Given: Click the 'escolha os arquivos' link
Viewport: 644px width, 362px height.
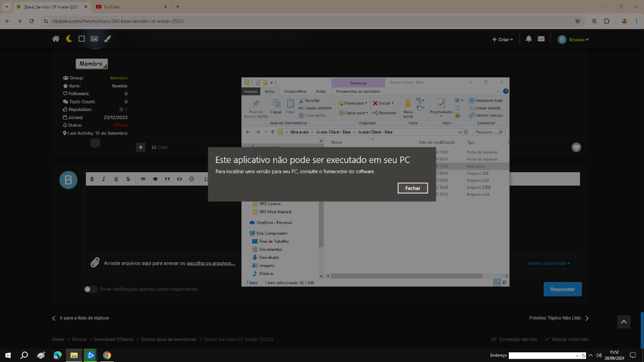Looking at the screenshot, I should pyautogui.click(x=211, y=263).
